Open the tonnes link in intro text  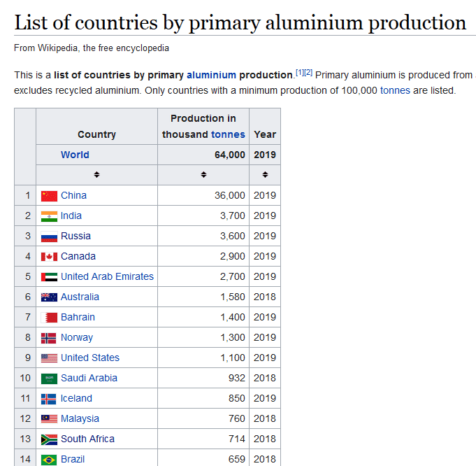395,91
